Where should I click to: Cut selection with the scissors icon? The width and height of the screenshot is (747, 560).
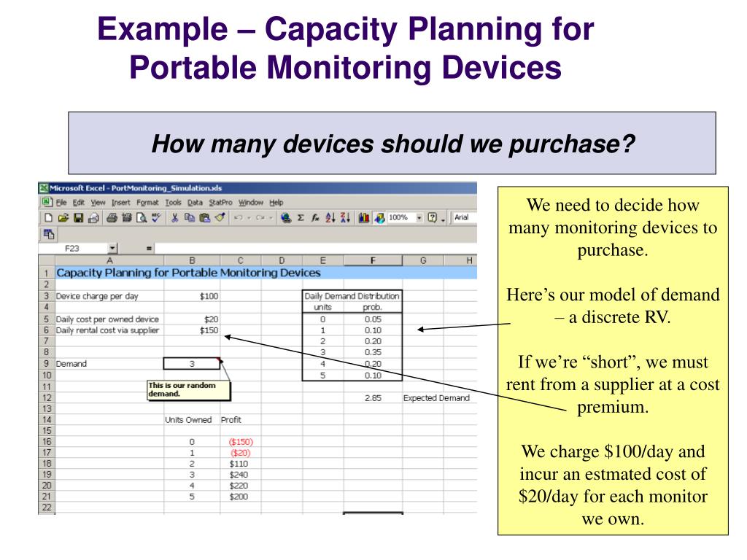point(174,217)
